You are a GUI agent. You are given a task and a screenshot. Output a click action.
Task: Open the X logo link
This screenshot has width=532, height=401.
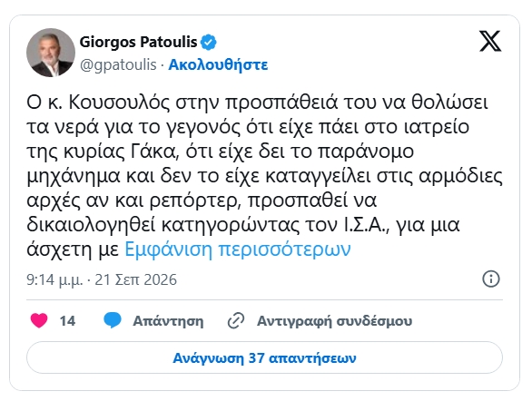tap(490, 41)
